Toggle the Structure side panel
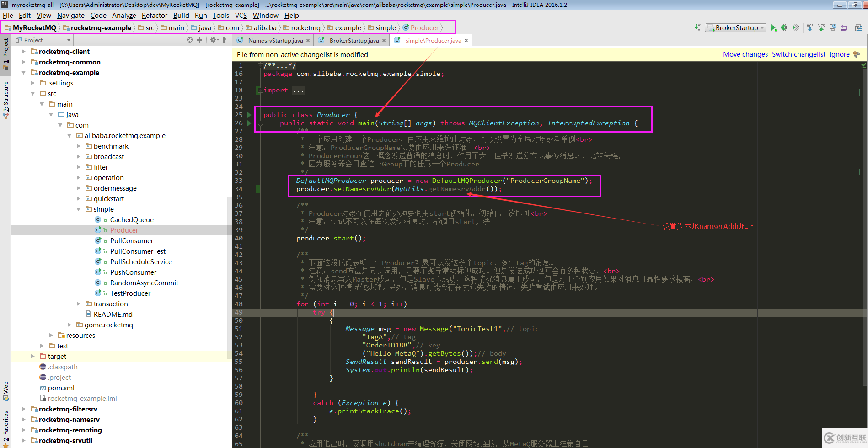The width and height of the screenshot is (868, 448). tap(5, 98)
